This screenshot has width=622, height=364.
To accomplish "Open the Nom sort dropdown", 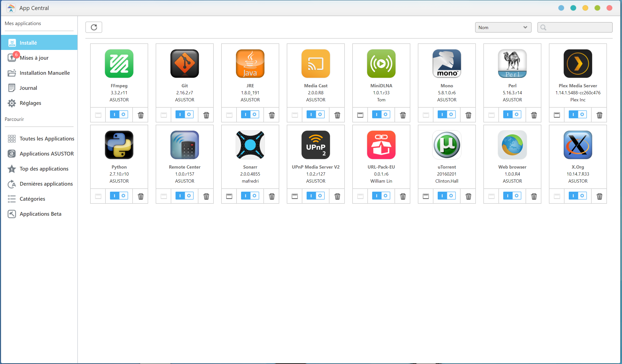I will [503, 27].
